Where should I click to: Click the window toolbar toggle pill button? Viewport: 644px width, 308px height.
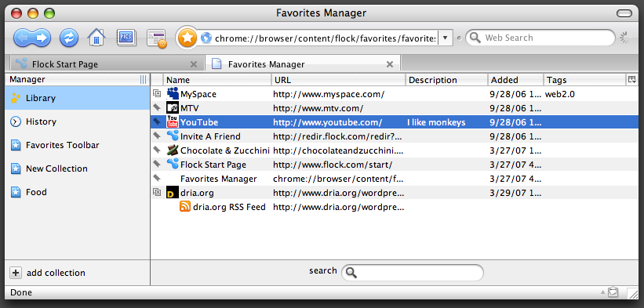(x=624, y=13)
